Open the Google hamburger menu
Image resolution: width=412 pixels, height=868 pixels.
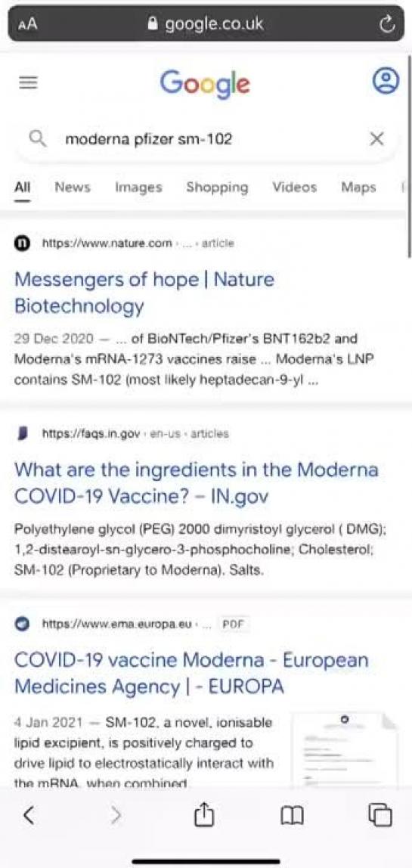pyautogui.click(x=28, y=82)
